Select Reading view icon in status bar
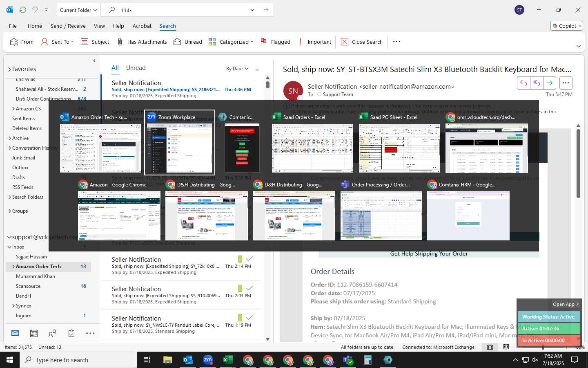588x368 pixels. point(506,347)
